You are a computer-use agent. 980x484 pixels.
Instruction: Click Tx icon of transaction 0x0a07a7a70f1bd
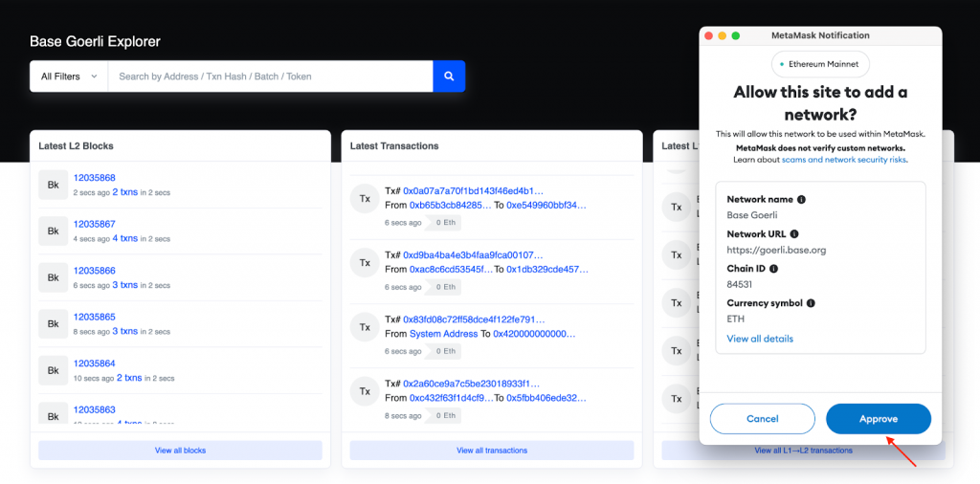point(365,199)
